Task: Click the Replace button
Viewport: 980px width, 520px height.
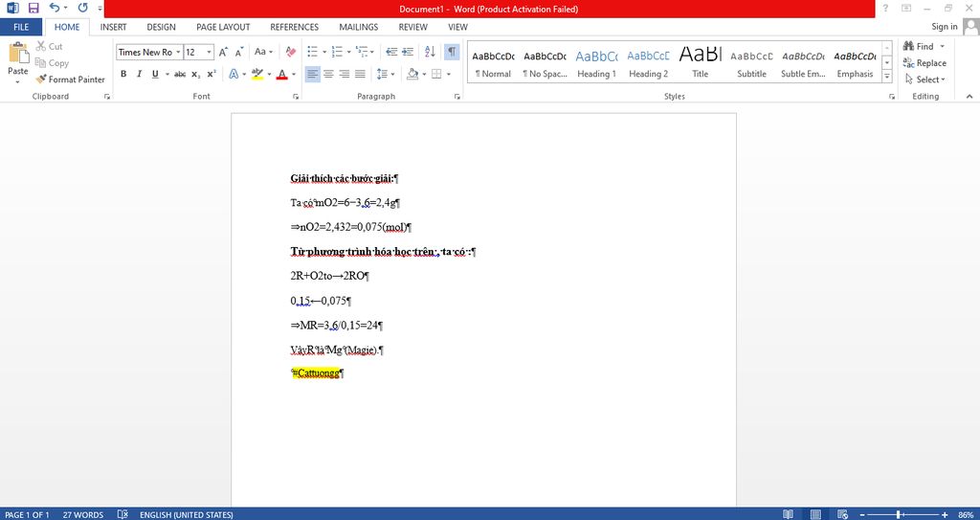Action: point(924,62)
